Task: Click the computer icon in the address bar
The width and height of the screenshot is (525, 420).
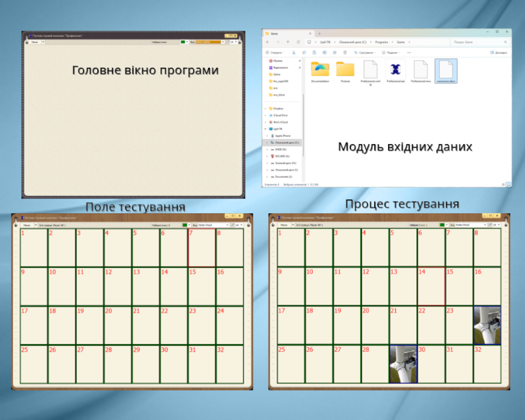Action: pyautogui.click(x=309, y=42)
